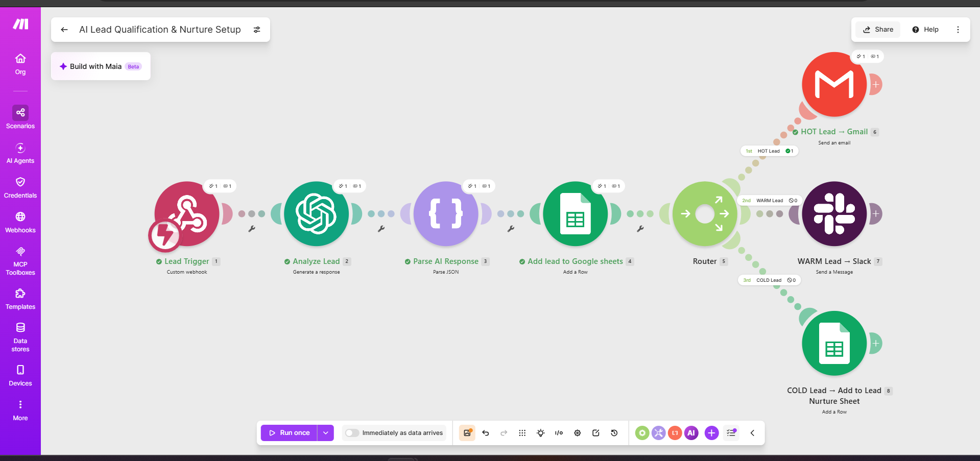Click the explain flow lightbulb icon

click(x=541, y=433)
